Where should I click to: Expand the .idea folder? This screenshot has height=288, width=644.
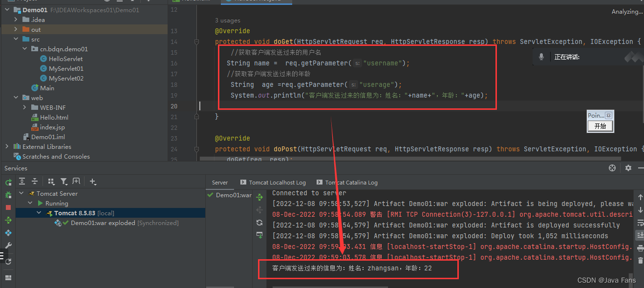pyautogui.click(x=16, y=20)
